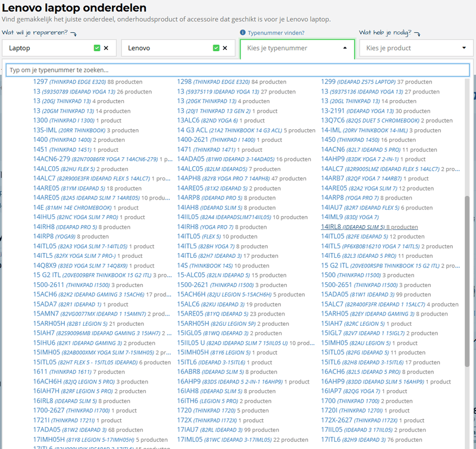Open the Kies je product dropdown
This screenshot has width=476, height=449.
[x=416, y=48]
